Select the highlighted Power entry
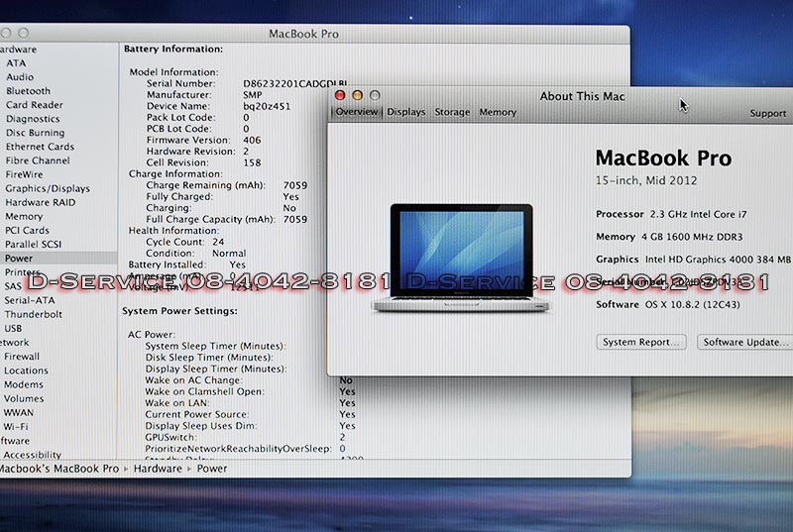793x532 pixels. (58, 259)
